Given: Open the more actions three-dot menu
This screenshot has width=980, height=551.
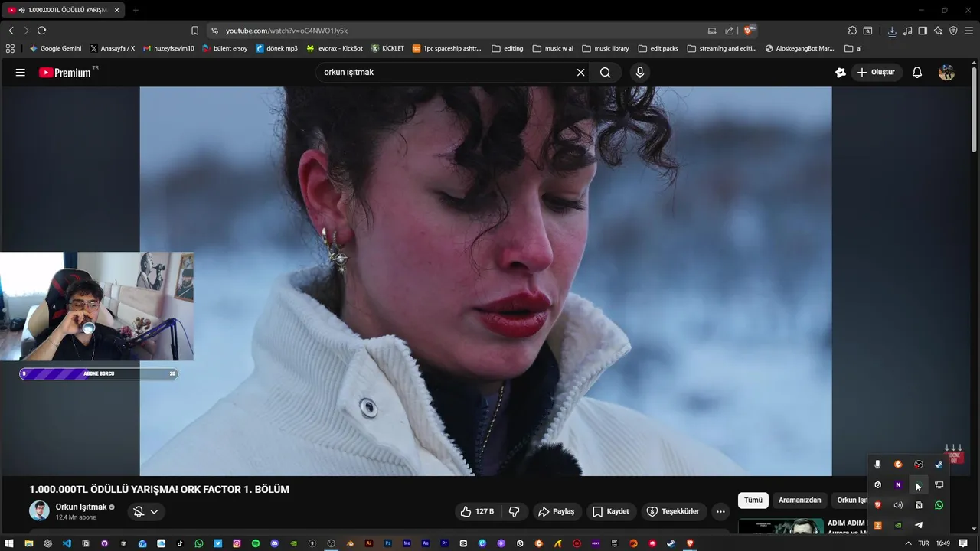Looking at the screenshot, I should click(720, 511).
